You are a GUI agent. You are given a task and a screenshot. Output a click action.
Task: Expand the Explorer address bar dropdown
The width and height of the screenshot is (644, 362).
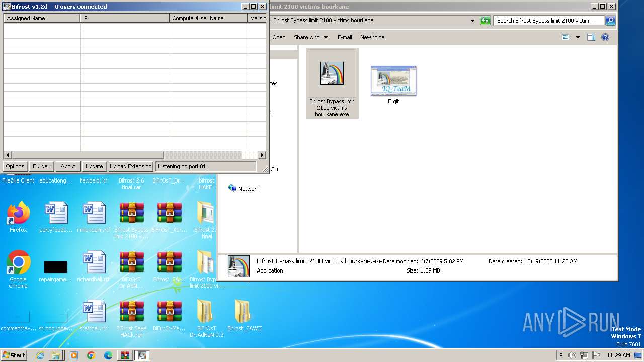pos(472,21)
